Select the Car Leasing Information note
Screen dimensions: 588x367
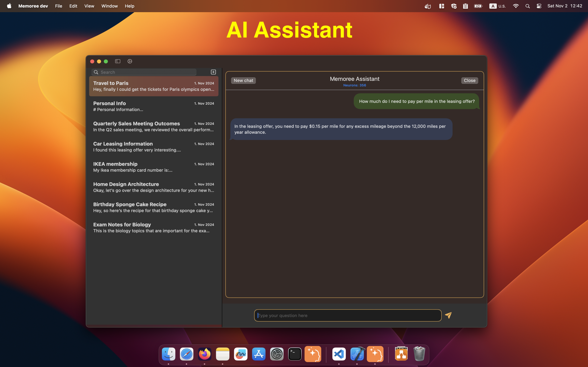154,147
